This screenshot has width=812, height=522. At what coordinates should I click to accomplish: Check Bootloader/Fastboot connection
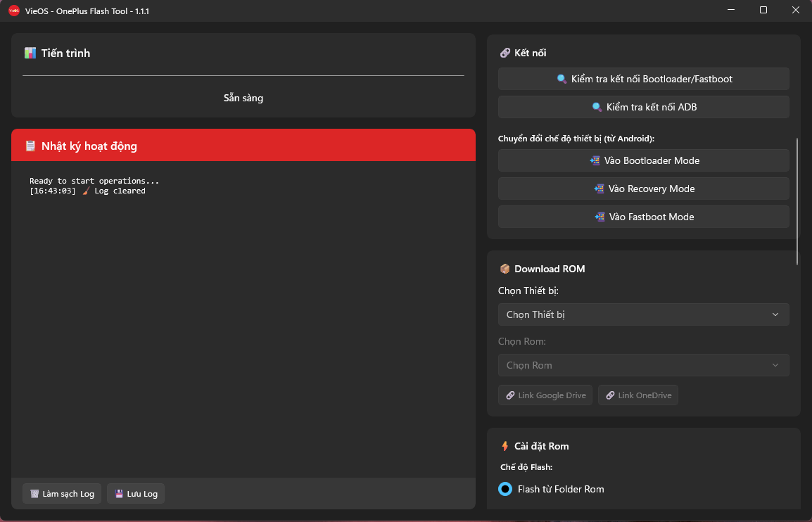644,79
